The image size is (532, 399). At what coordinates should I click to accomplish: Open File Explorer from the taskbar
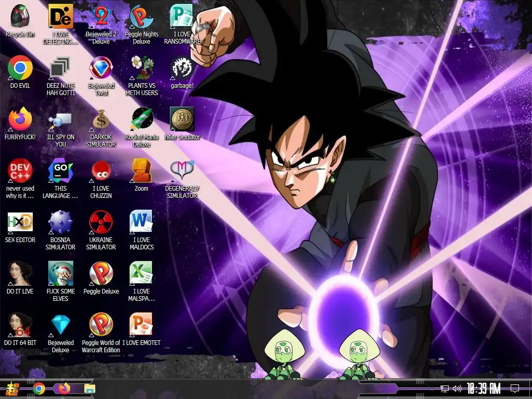[x=90, y=389]
